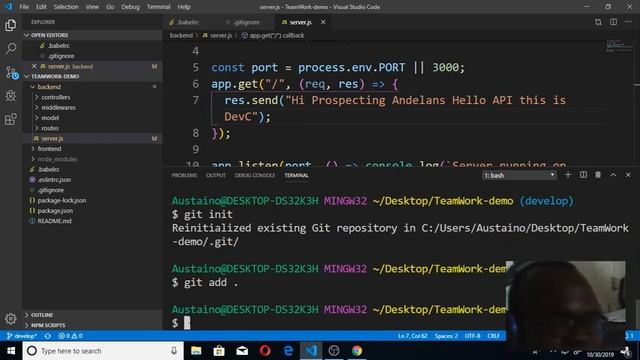Expand the NPM SCRIPTS section
Viewport: 640px width, 360px height.
[93, 325]
